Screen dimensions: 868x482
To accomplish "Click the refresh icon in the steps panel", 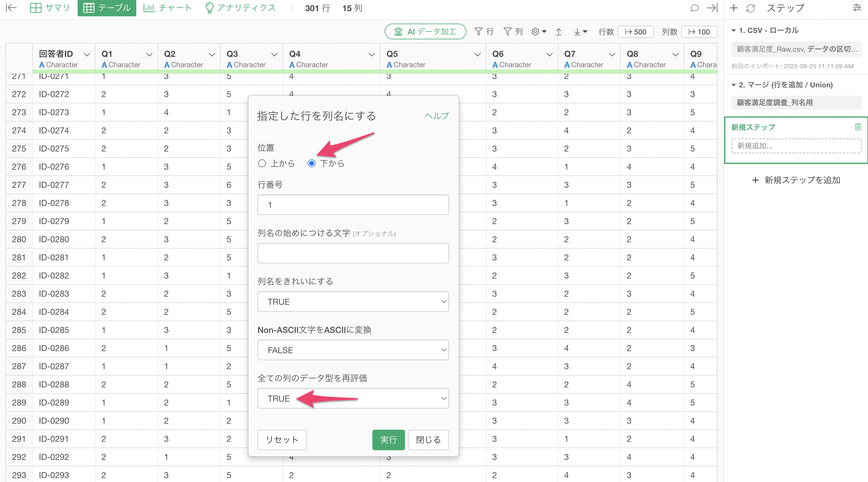I will click(750, 8).
